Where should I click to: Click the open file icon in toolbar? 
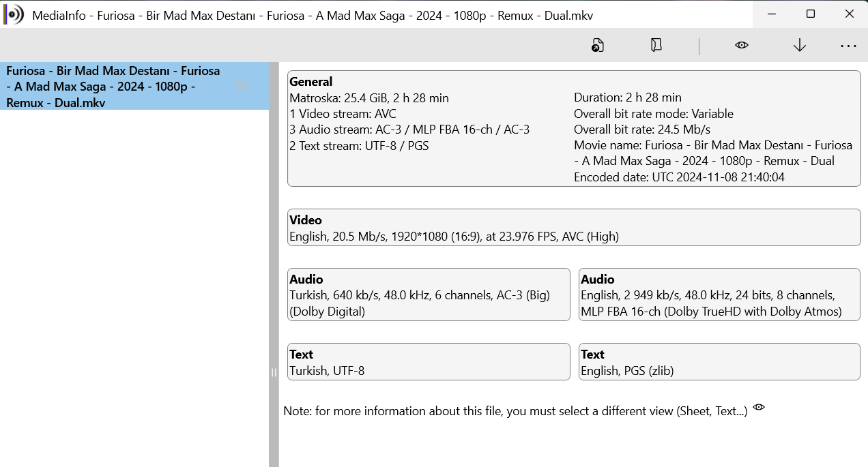[x=598, y=46]
